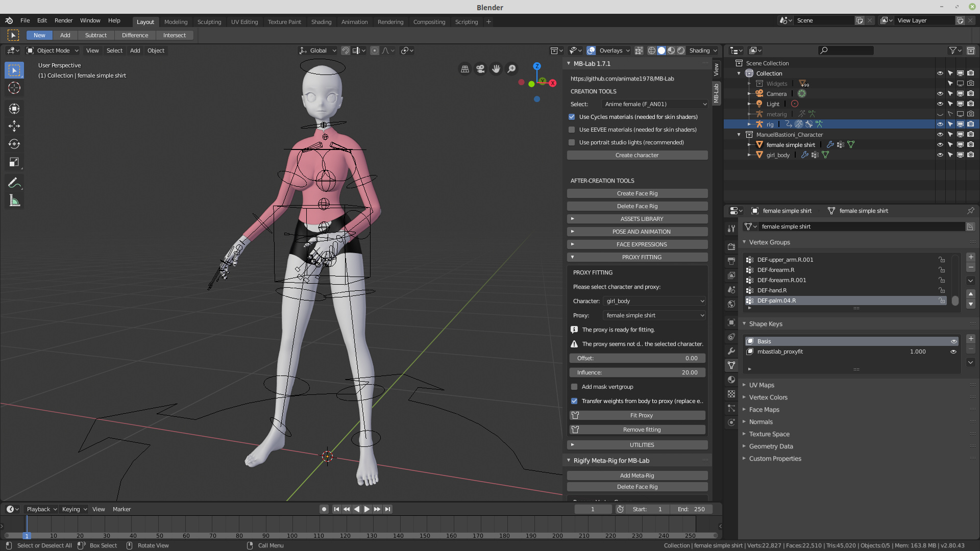980x551 pixels.
Task: Activate the Rotate tool
Action: 14,144
